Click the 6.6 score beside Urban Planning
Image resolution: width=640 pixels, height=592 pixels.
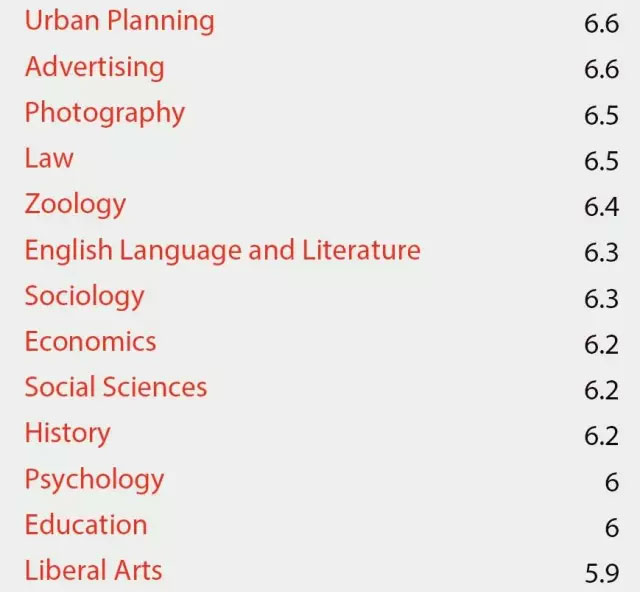point(602,24)
